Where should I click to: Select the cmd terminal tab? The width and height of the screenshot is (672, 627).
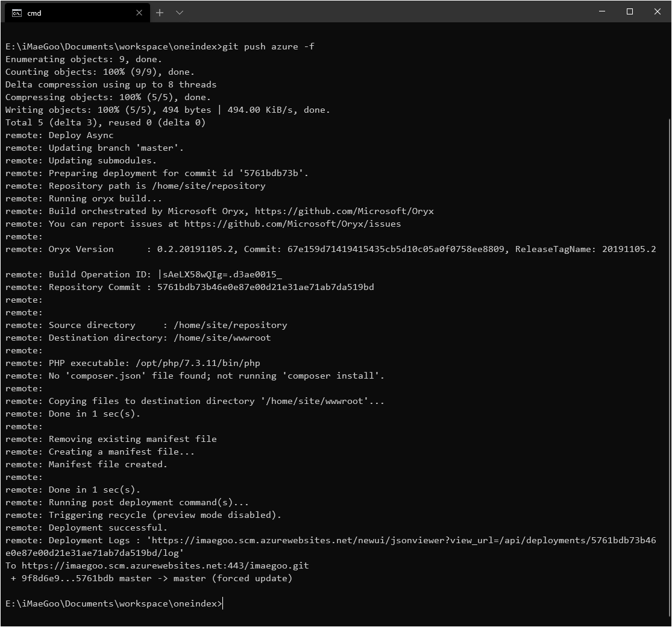[x=72, y=13]
